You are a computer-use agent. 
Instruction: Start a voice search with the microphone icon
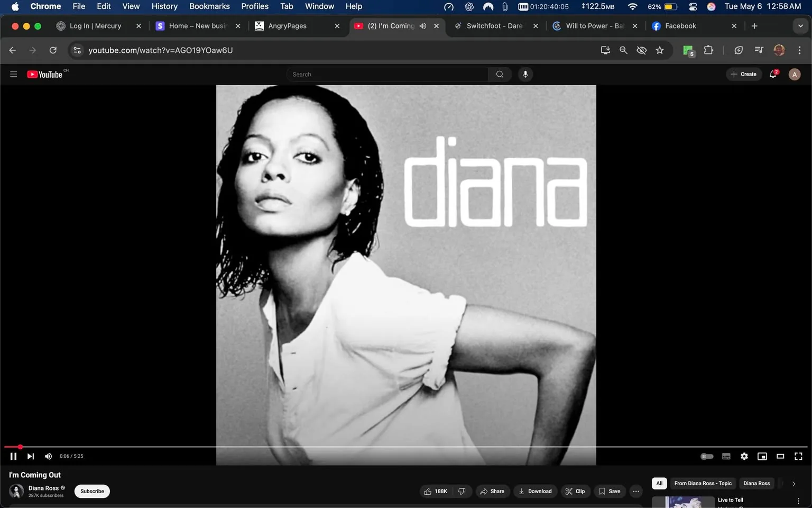click(525, 74)
